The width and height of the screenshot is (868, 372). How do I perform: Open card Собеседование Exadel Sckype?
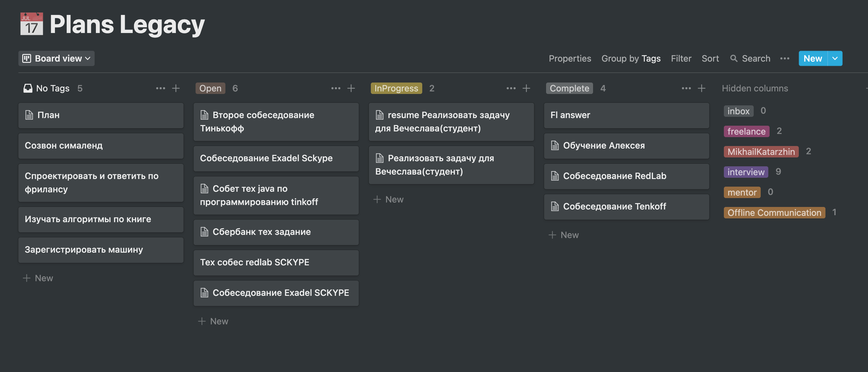(276, 158)
